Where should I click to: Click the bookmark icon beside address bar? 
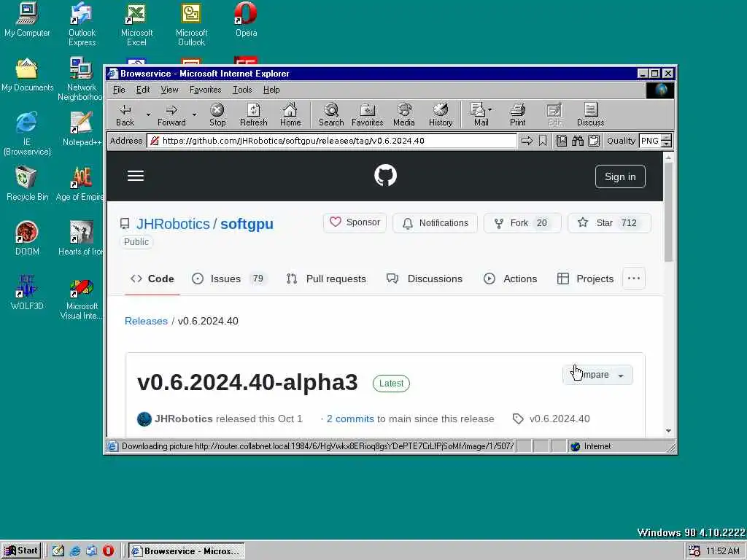(543, 141)
